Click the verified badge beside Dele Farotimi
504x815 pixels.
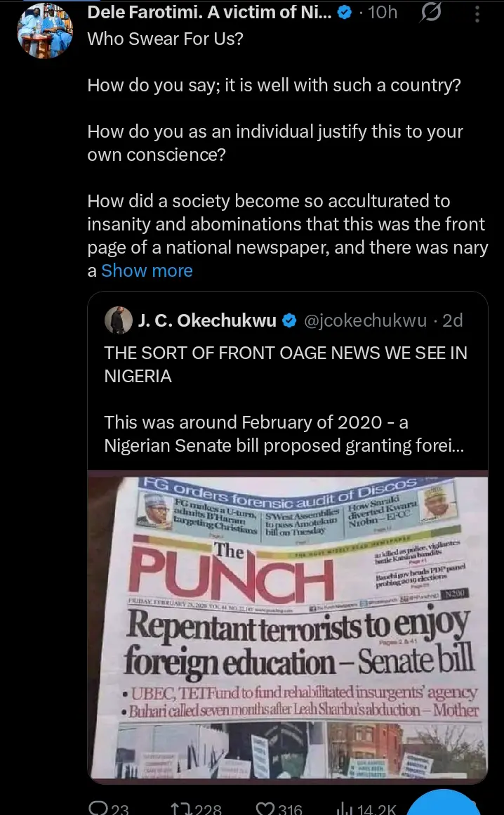pos(345,13)
